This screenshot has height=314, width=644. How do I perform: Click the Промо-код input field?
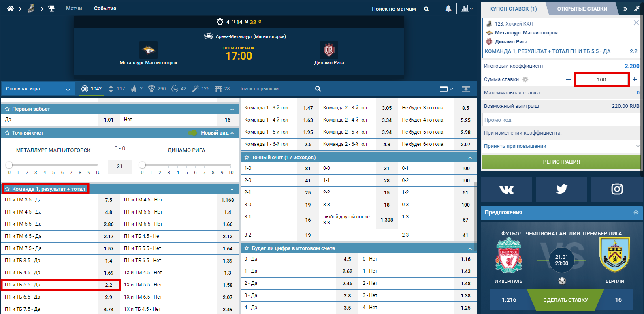(561, 120)
